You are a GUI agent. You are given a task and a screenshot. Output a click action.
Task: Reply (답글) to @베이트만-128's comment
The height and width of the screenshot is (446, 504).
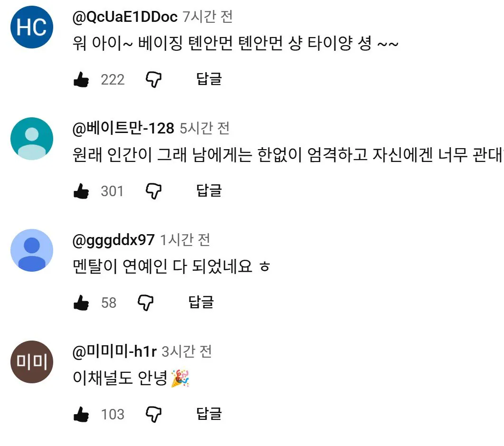point(209,190)
